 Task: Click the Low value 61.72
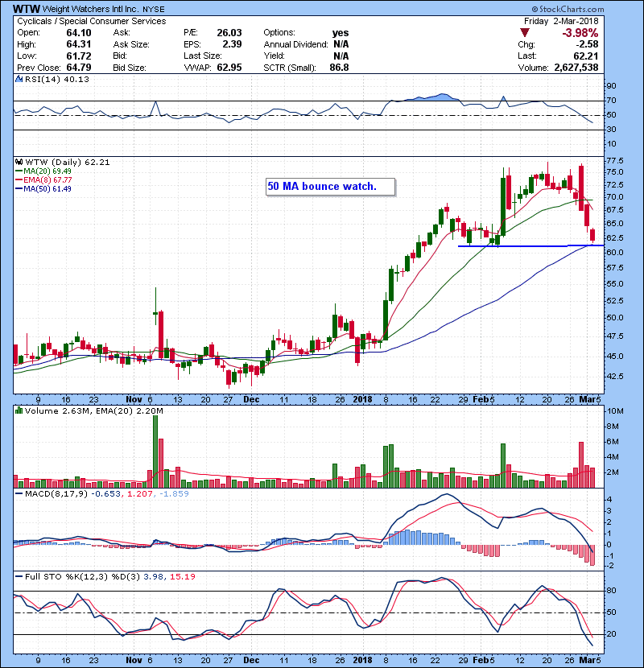point(78,56)
